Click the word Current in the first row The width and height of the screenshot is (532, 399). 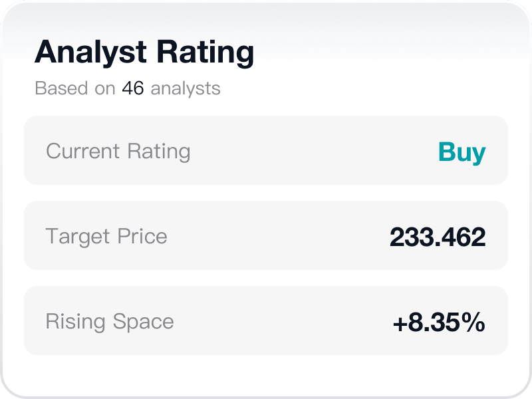click(x=82, y=151)
